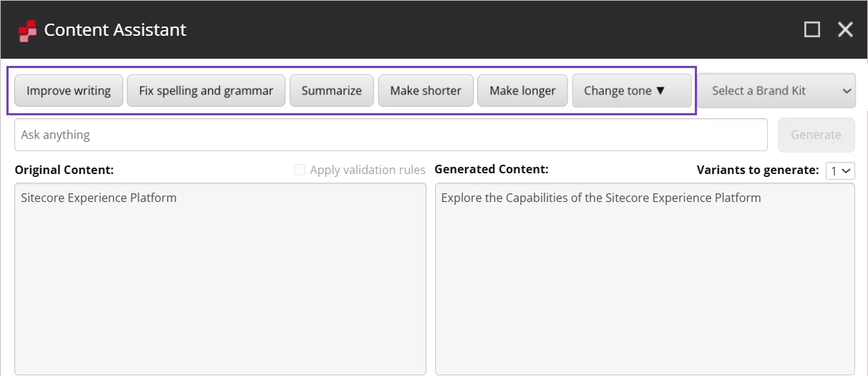Click the Original Content text area
The height and width of the screenshot is (376, 868).
(220, 279)
